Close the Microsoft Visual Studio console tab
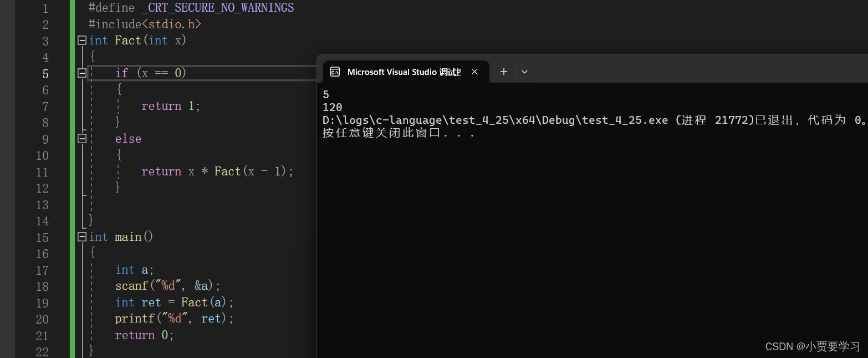This screenshot has height=358, width=868. coord(475,72)
